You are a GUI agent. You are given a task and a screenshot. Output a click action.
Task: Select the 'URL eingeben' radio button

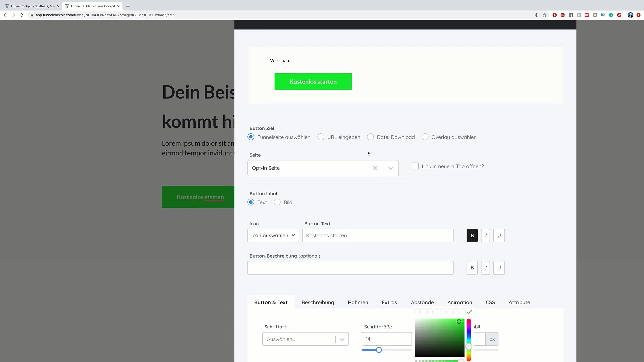point(321,136)
